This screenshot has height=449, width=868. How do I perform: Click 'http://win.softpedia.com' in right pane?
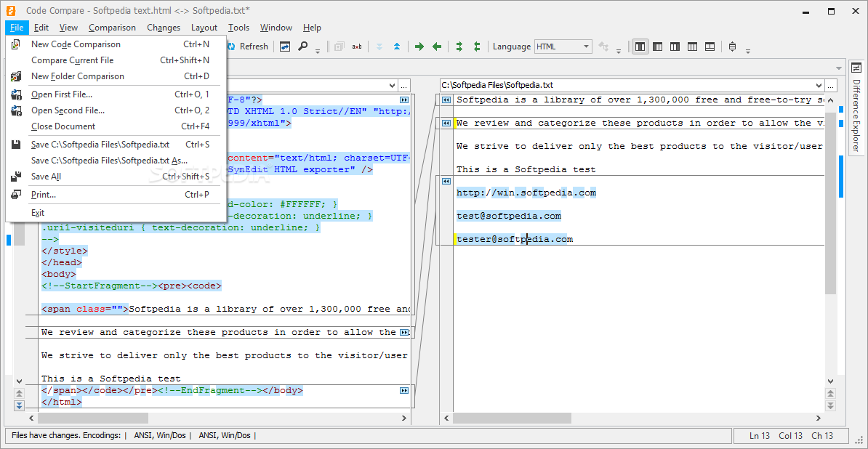(526, 193)
